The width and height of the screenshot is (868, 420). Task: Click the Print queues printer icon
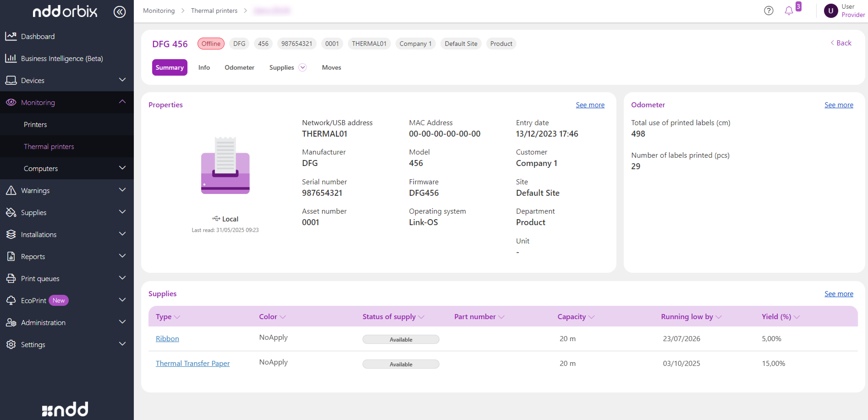coord(11,278)
